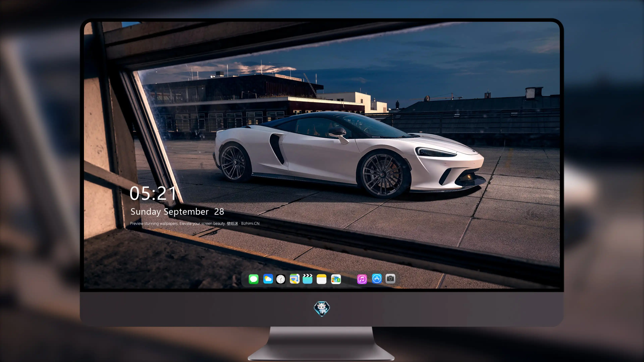Launch the Maps app from the dock

click(294, 279)
